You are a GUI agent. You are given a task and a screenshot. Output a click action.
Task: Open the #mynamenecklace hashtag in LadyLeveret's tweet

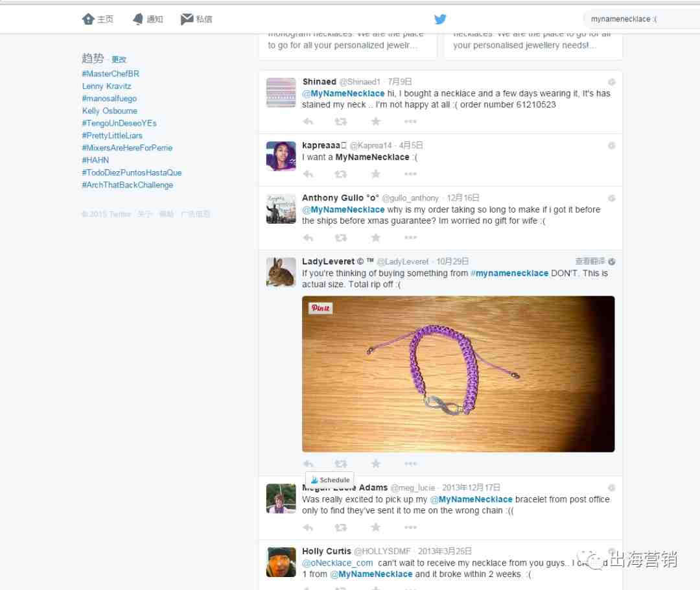pyautogui.click(x=509, y=274)
